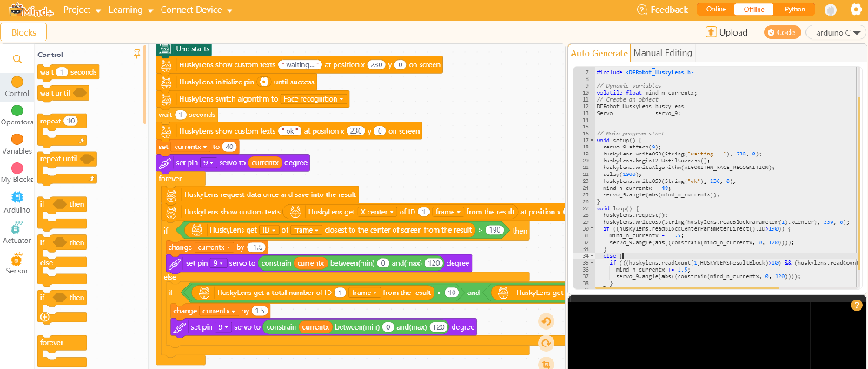Image resolution: width=868 pixels, height=369 pixels.
Task: Open the user avatar icon
Action: pos(831,10)
